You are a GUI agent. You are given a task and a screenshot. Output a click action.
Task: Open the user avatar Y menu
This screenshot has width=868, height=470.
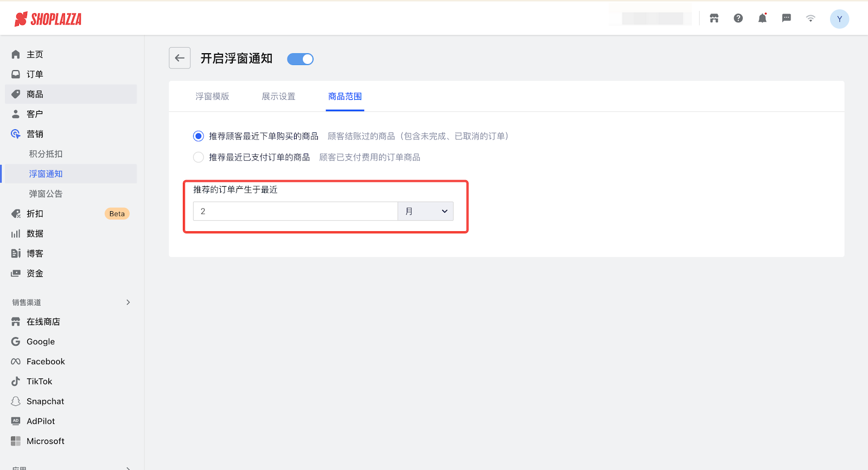tap(839, 19)
